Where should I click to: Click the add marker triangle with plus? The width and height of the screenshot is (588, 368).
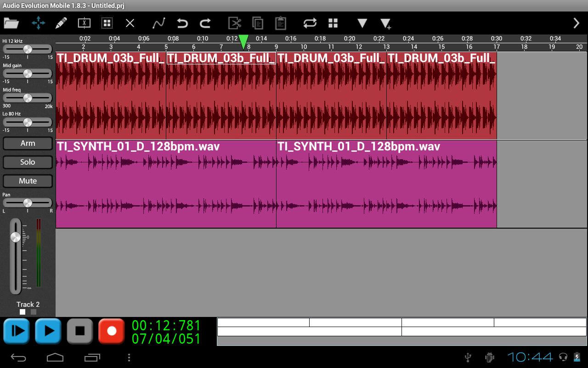385,23
